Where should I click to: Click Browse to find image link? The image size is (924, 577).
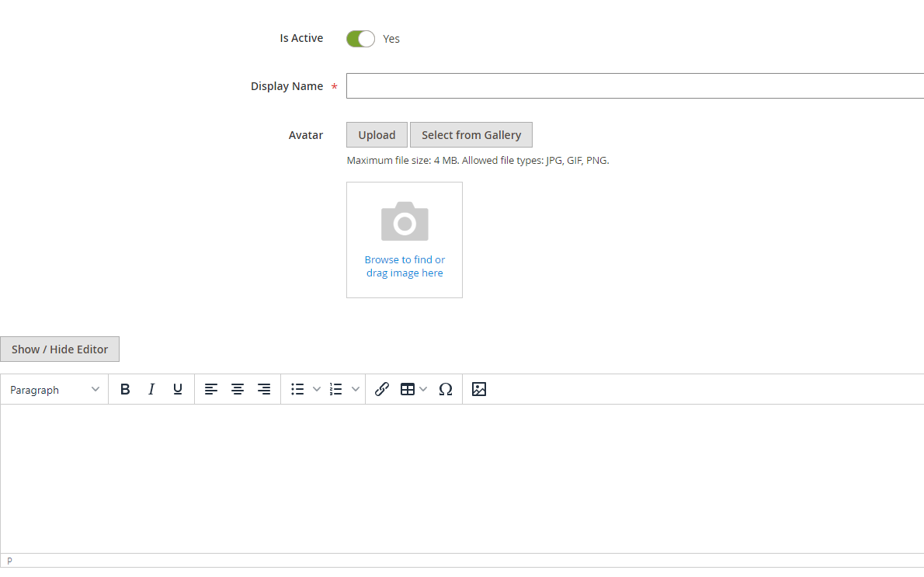pos(405,266)
